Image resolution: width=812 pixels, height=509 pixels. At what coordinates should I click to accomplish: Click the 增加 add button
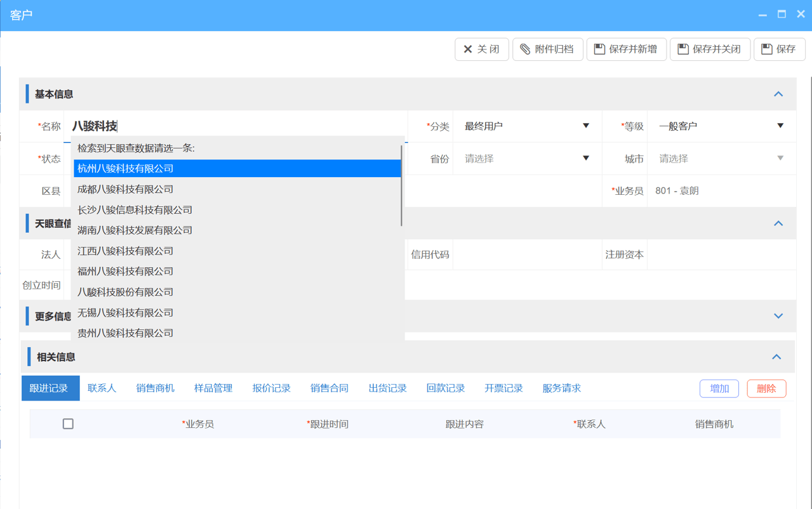point(719,388)
